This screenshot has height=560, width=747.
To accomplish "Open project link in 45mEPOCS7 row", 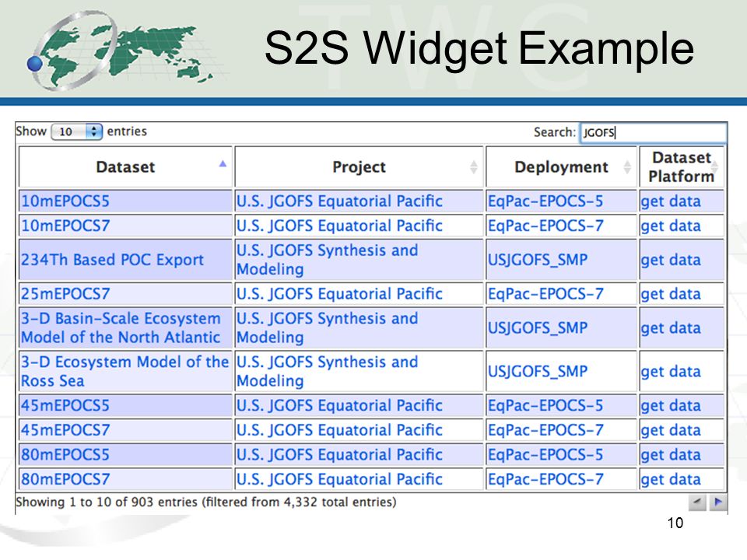I will (340, 430).
